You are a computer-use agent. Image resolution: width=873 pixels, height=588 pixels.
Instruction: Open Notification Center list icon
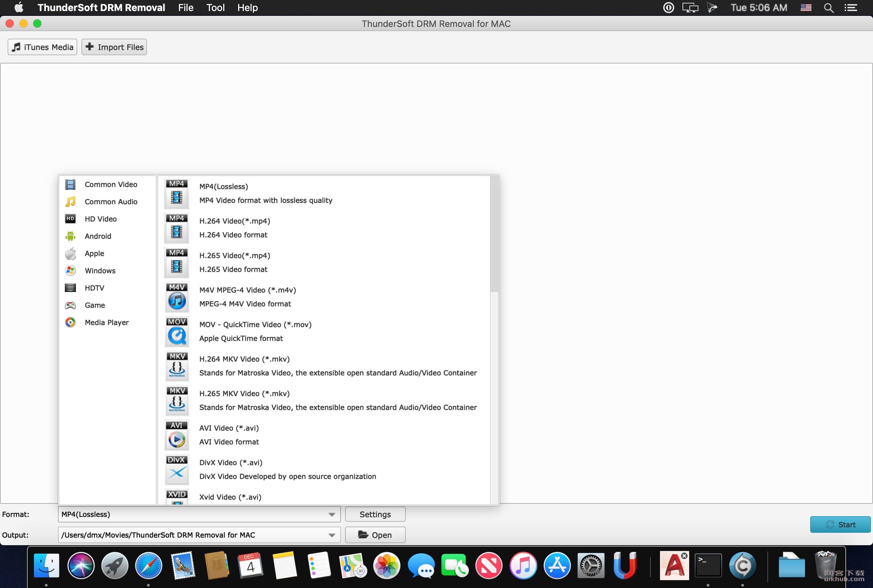(851, 8)
